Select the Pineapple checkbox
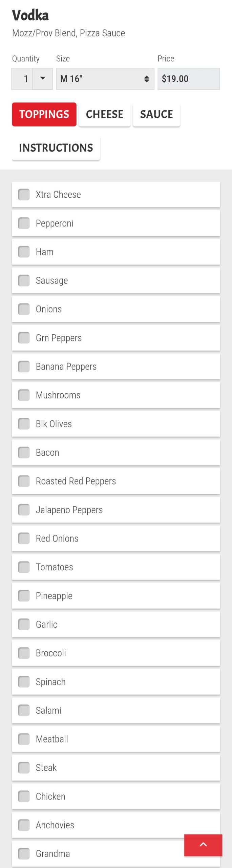The width and height of the screenshot is (232, 868). (x=24, y=596)
